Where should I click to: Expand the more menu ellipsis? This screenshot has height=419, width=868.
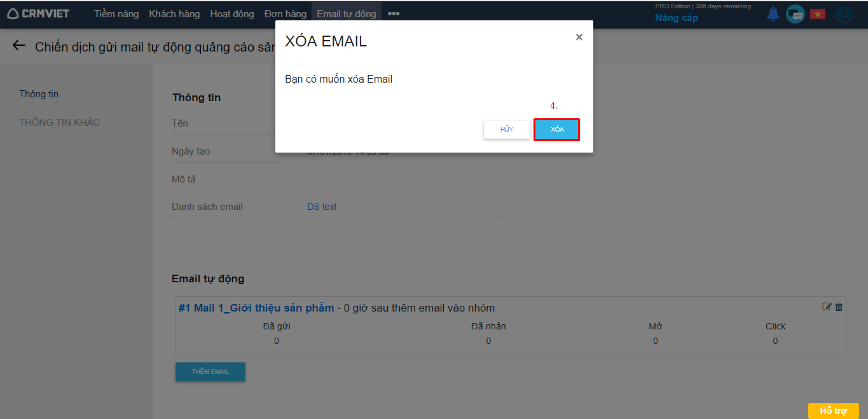click(x=394, y=13)
